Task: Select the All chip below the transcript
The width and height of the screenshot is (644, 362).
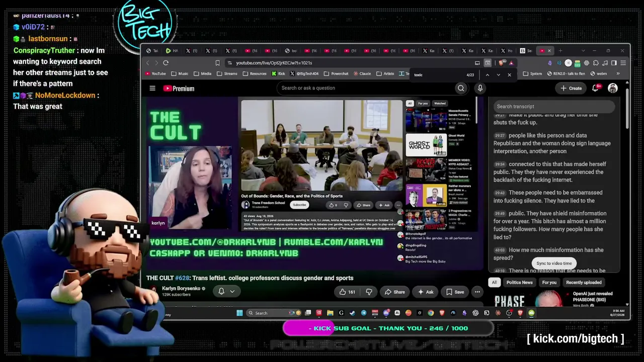Action: (494, 283)
